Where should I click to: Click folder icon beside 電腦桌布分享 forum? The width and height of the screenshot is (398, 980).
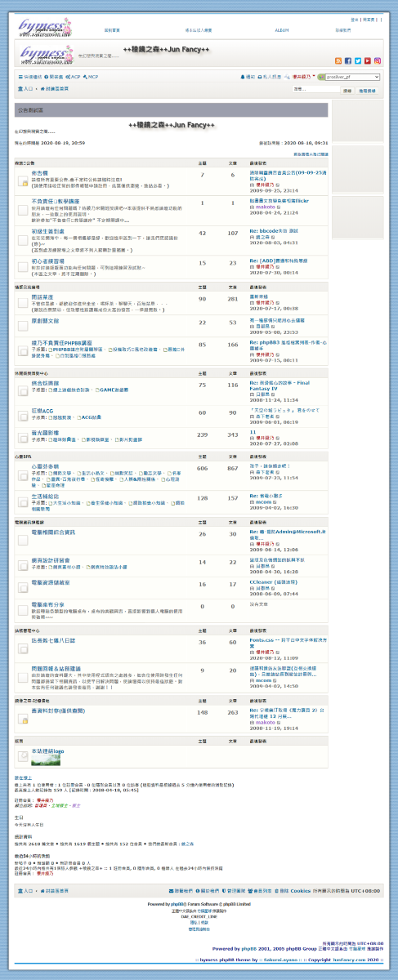(x=23, y=611)
